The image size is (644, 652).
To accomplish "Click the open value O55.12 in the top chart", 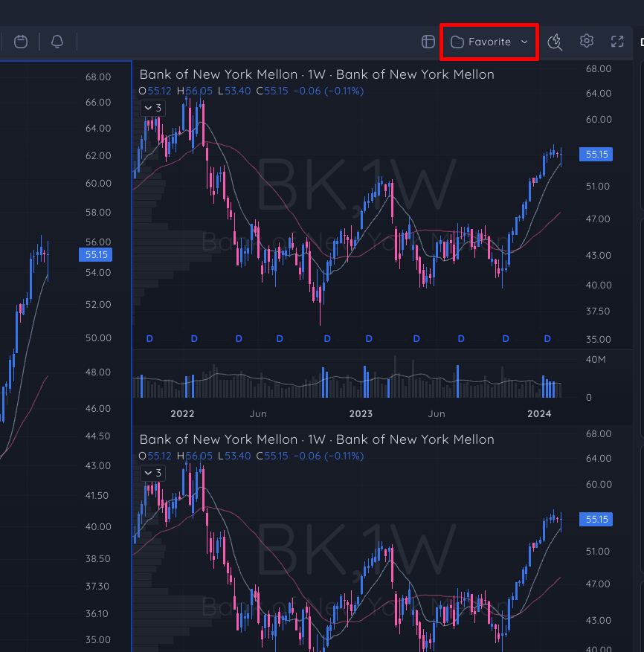I will (x=155, y=91).
